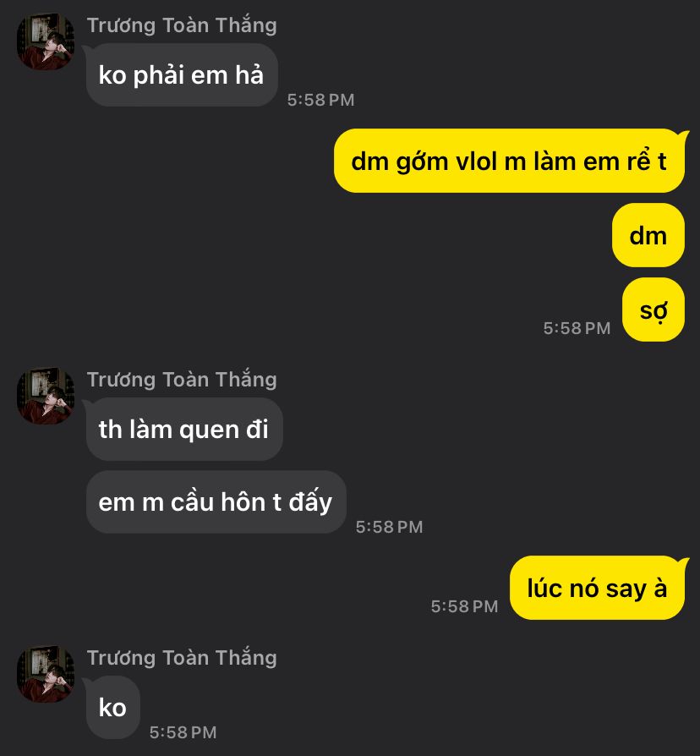
Task: Open sender name above the last 'ko' bubble
Action: 182,658
